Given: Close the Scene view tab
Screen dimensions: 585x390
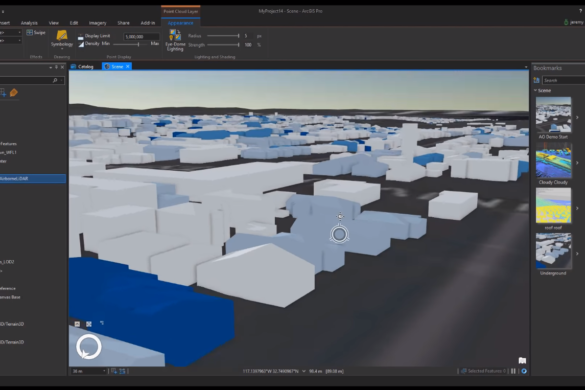Looking at the screenshot, I should (128, 66).
